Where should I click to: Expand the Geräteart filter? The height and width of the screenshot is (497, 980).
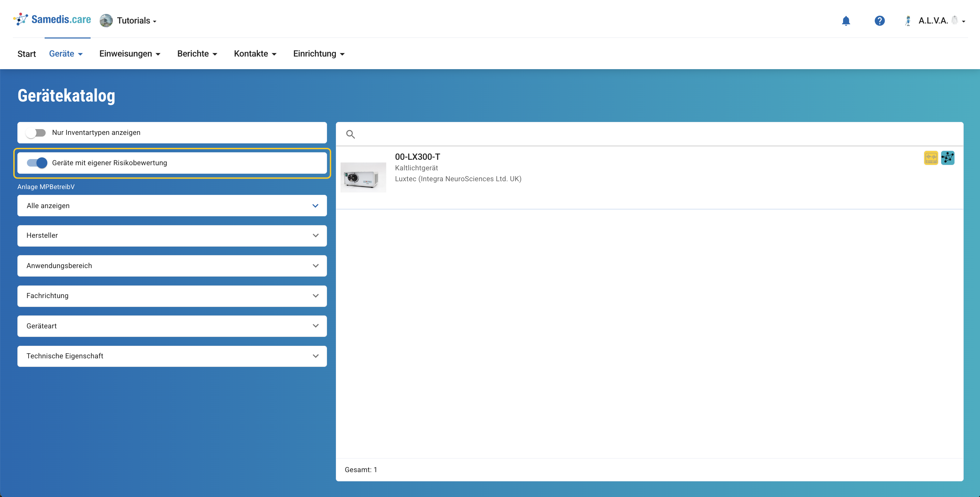coord(172,326)
